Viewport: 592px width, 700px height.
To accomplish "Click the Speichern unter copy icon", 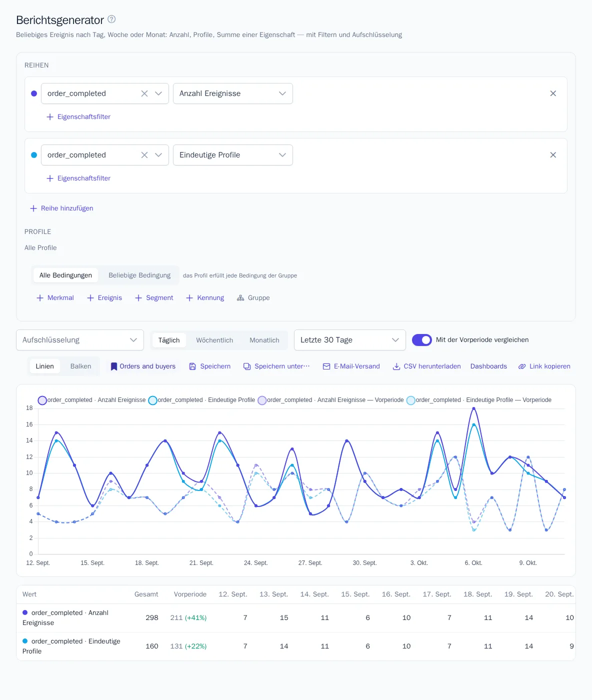I will point(247,366).
